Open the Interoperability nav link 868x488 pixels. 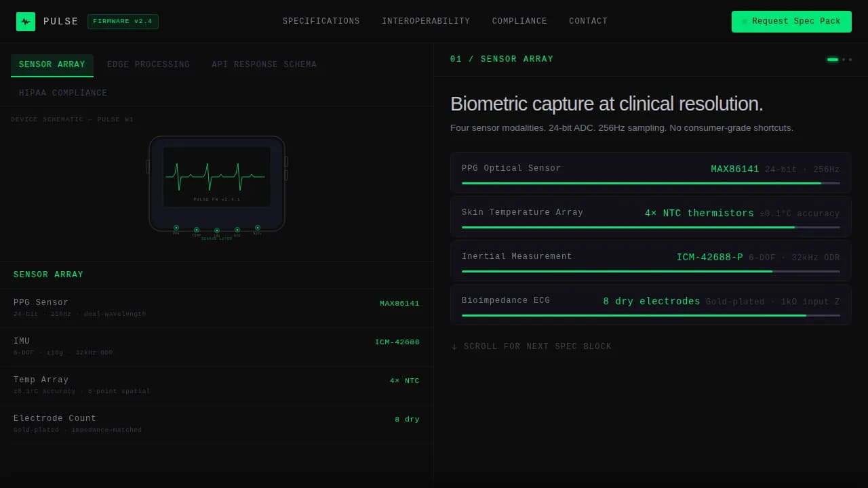tap(426, 22)
